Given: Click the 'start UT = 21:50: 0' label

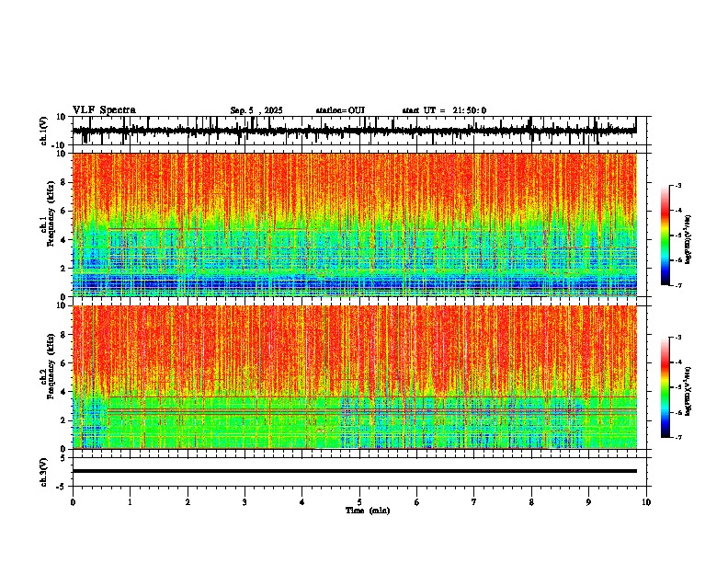Looking at the screenshot, I should point(444,110).
